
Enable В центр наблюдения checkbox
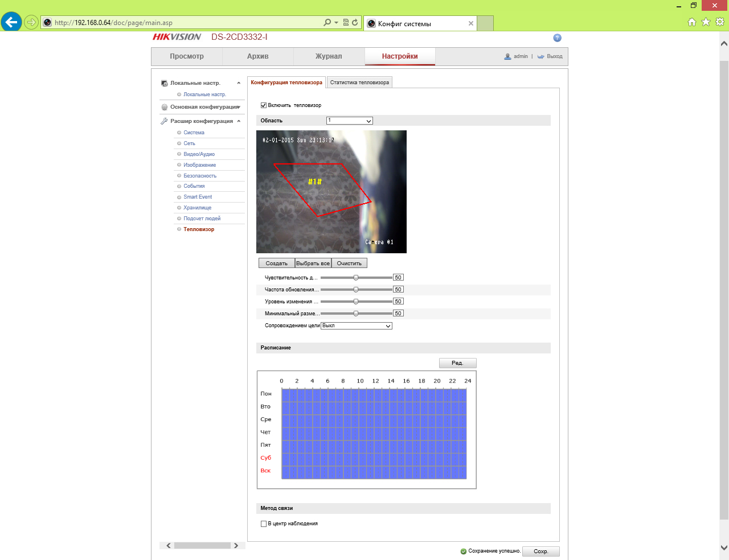pos(264,524)
